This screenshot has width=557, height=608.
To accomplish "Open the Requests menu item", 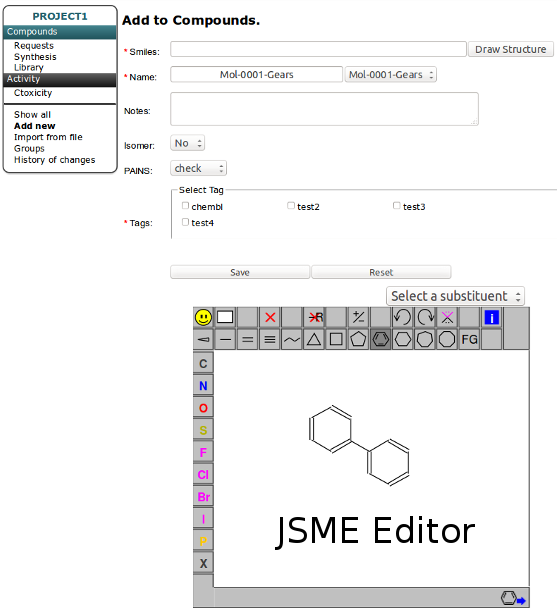I will (34, 46).
